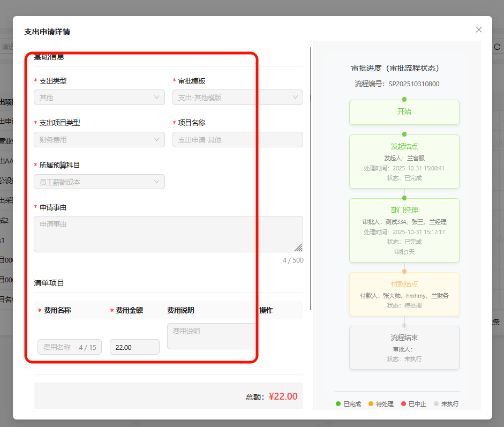Click the 费用金额 field showing 22.00

[134, 347]
